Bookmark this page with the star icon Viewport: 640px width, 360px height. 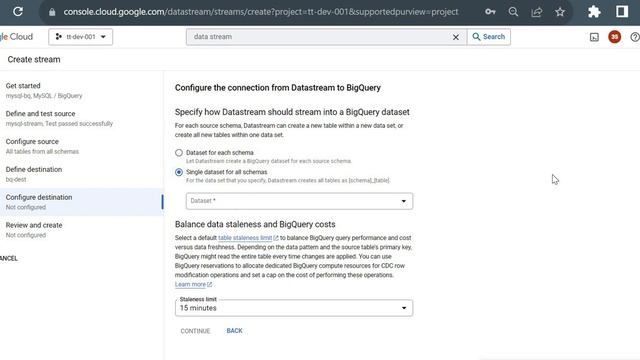coord(560,12)
